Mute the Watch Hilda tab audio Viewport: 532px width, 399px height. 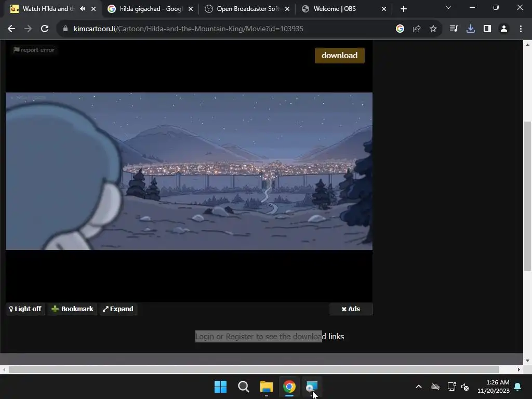[x=82, y=9]
